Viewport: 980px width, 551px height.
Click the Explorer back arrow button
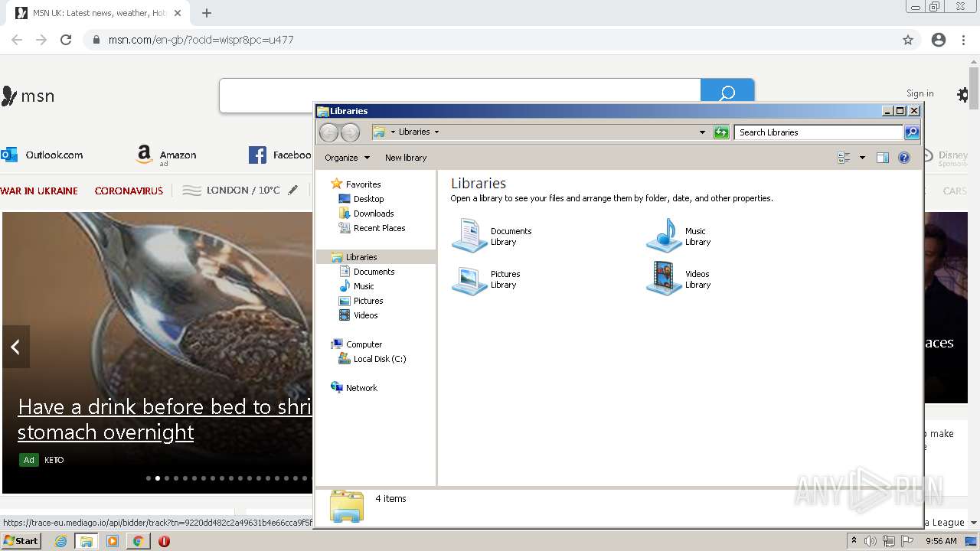point(328,132)
